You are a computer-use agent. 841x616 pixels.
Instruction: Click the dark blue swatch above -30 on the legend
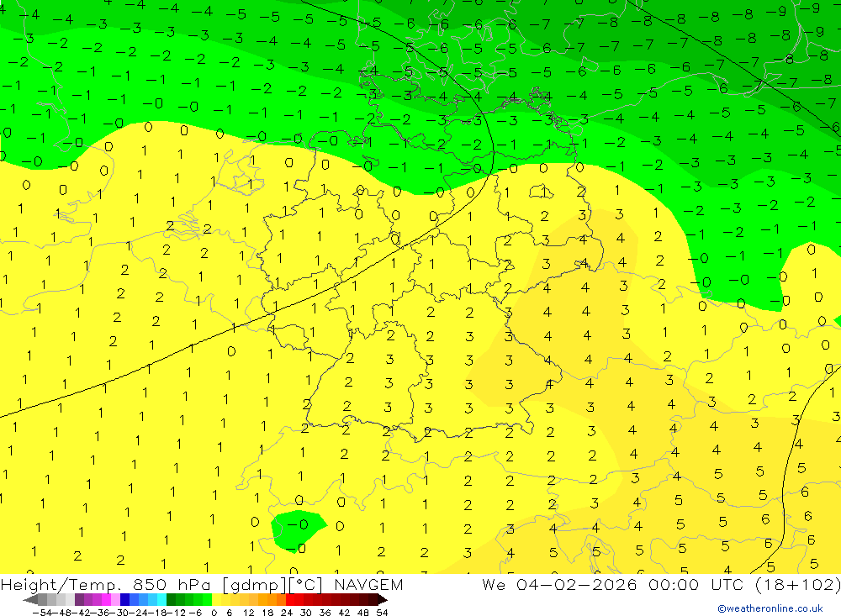point(124,600)
